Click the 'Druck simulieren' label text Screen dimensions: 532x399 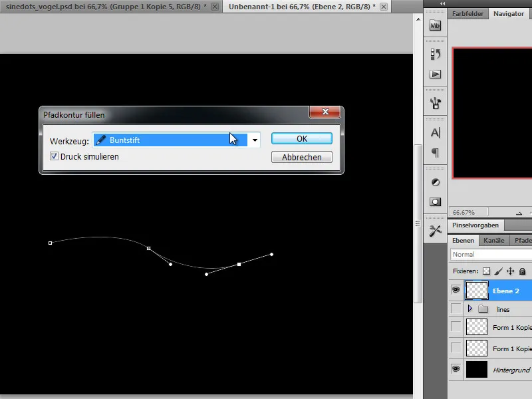click(x=90, y=157)
